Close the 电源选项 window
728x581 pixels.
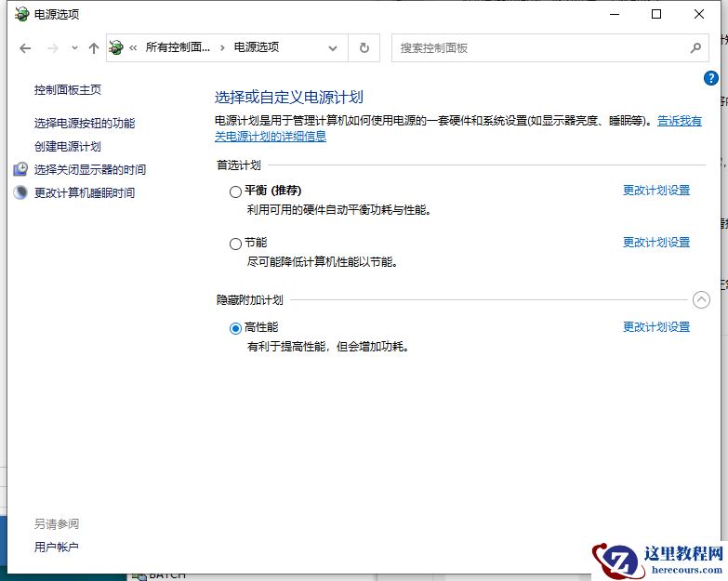pos(699,14)
